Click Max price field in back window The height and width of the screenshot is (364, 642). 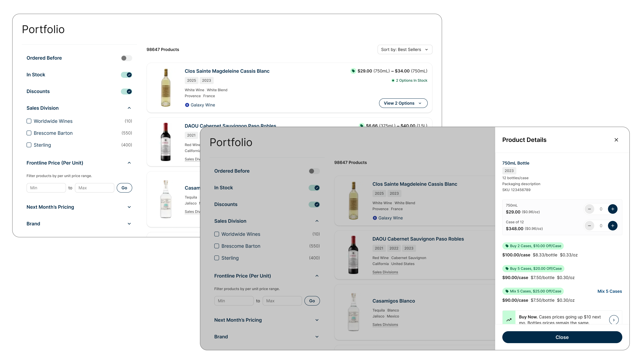(x=94, y=188)
